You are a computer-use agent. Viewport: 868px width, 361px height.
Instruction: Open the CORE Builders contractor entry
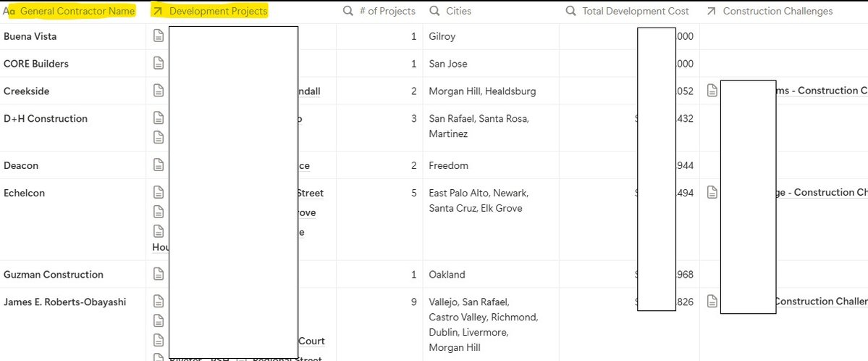[36, 64]
